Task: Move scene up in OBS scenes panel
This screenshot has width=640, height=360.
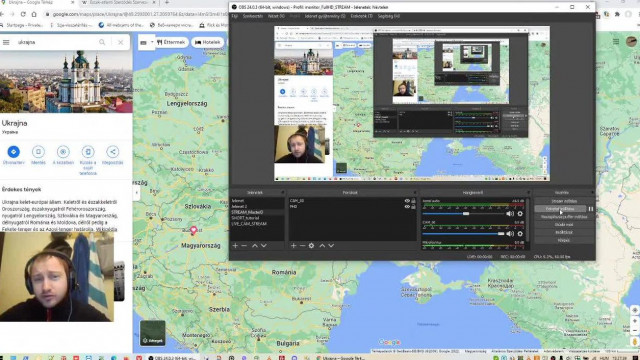Action: coord(255,246)
